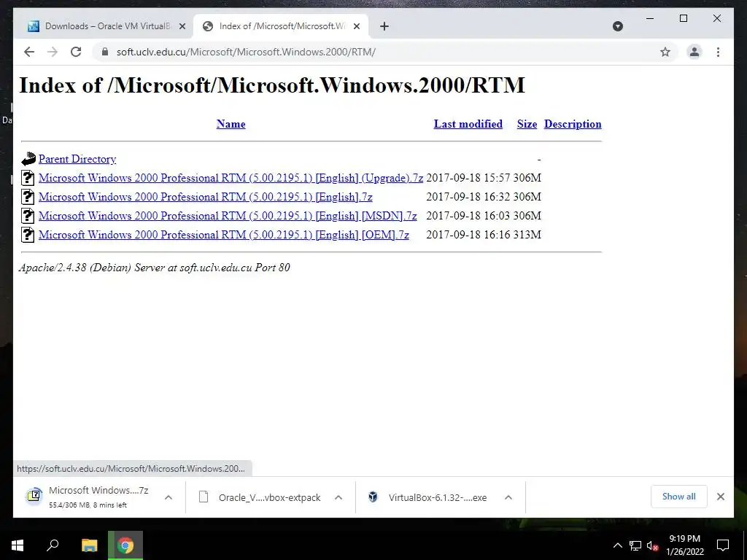Click the Parent Directory back-arrow icon
The width and height of the screenshot is (747, 560).
click(28, 159)
